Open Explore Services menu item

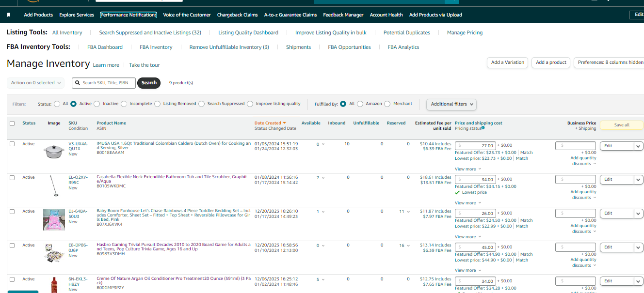pyautogui.click(x=77, y=15)
